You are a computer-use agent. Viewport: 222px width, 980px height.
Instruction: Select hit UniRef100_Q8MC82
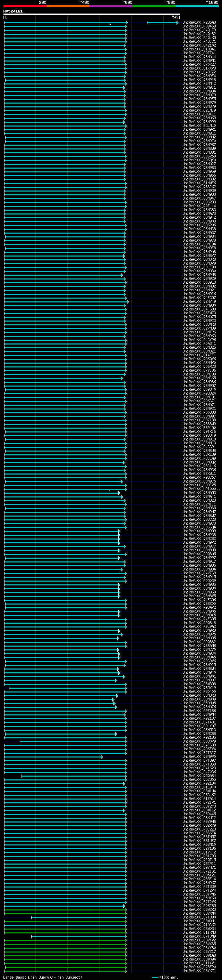(x=199, y=539)
